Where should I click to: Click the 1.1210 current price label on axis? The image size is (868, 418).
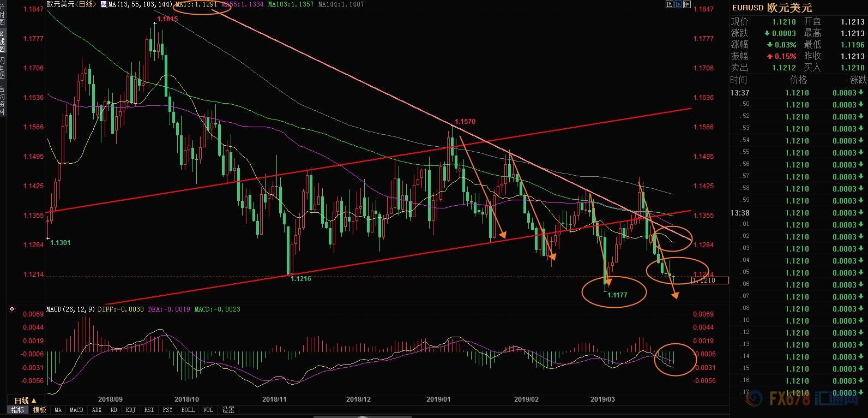click(709, 280)
